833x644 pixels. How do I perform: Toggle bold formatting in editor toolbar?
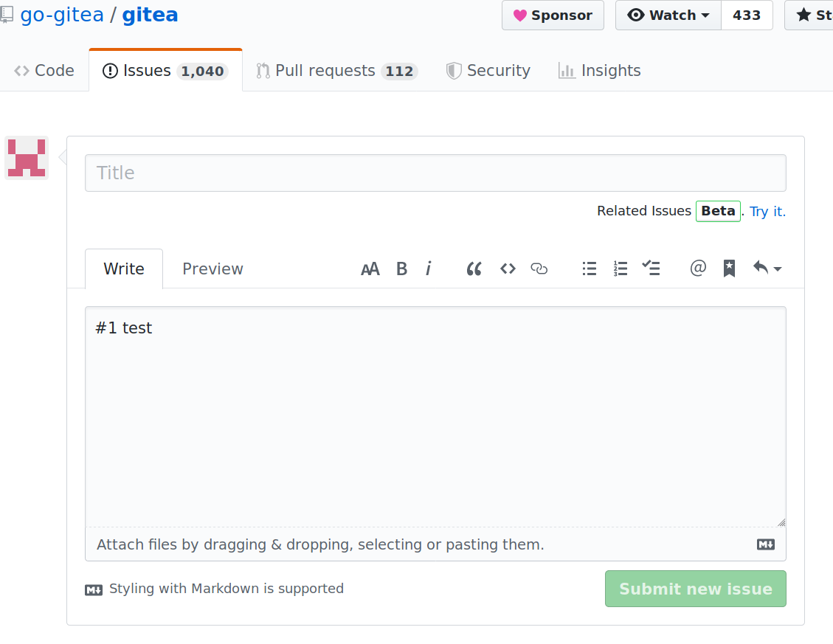pos(401,269)
